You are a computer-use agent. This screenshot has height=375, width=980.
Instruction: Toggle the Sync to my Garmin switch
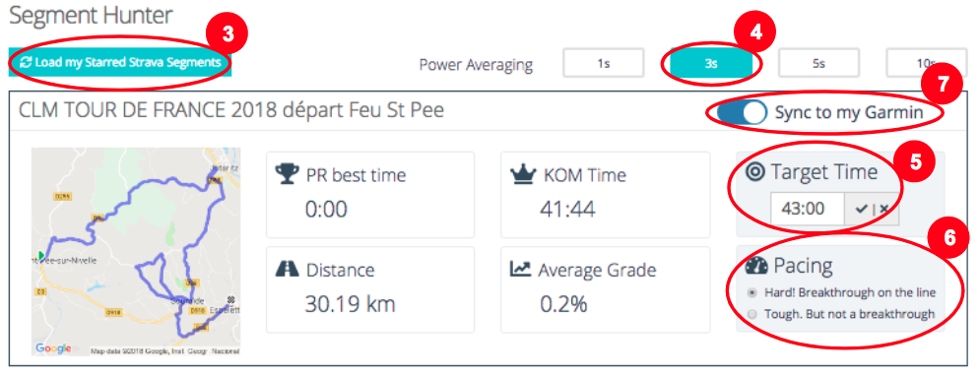(742, 112)
